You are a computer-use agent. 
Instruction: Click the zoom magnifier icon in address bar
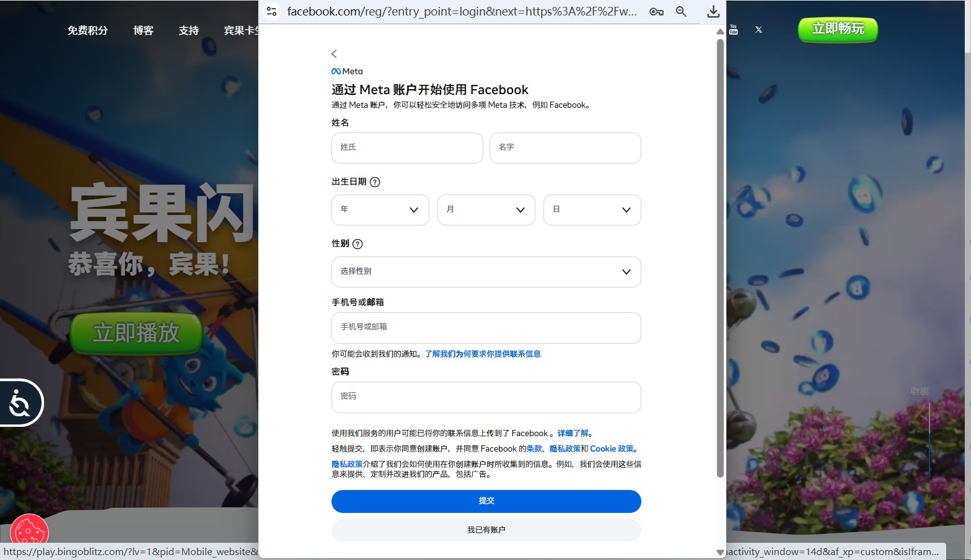click(681, 11)
